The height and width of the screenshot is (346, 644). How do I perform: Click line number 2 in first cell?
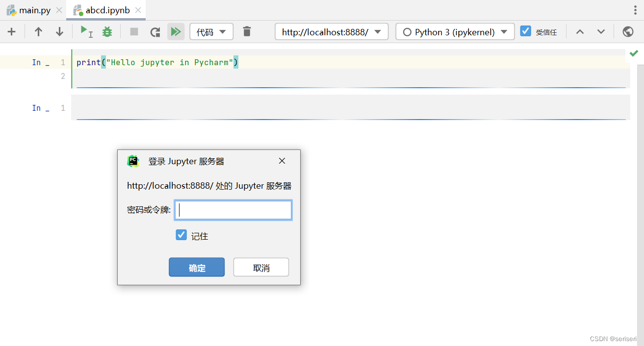point(63,76)
